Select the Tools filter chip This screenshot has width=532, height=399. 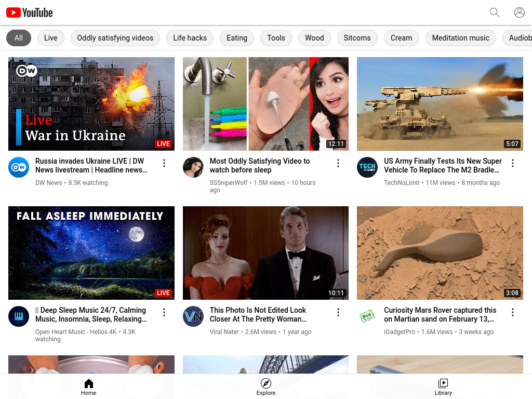[276, 37]
